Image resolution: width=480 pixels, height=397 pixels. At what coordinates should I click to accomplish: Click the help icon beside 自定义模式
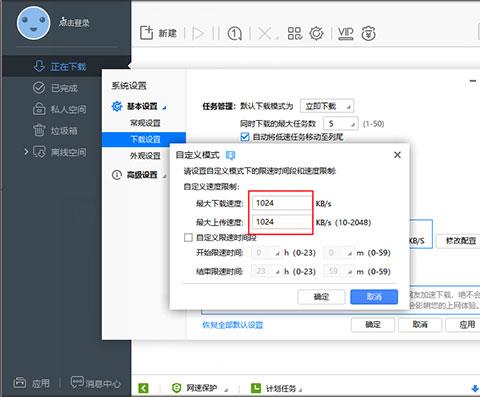click(230, 155)
